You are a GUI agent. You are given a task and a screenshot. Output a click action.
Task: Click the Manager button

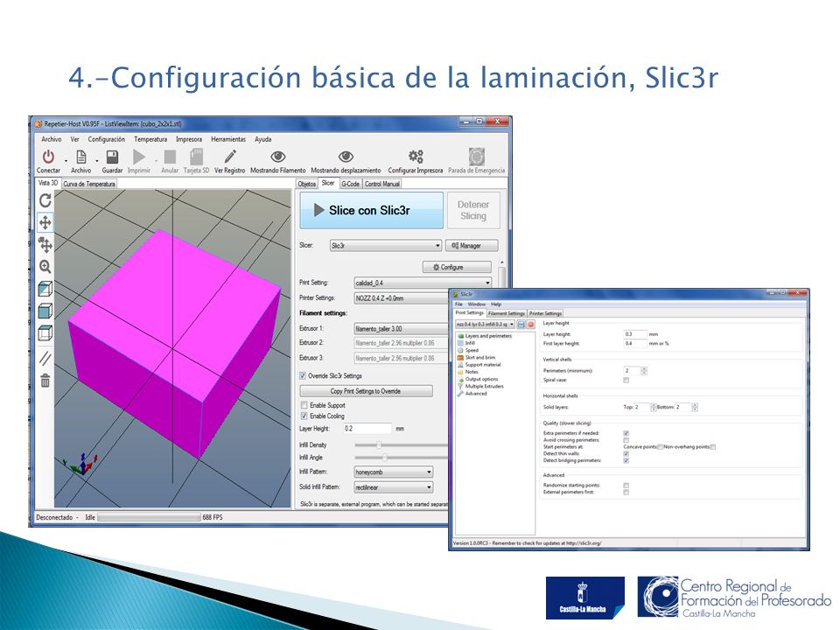click(472, 245)
